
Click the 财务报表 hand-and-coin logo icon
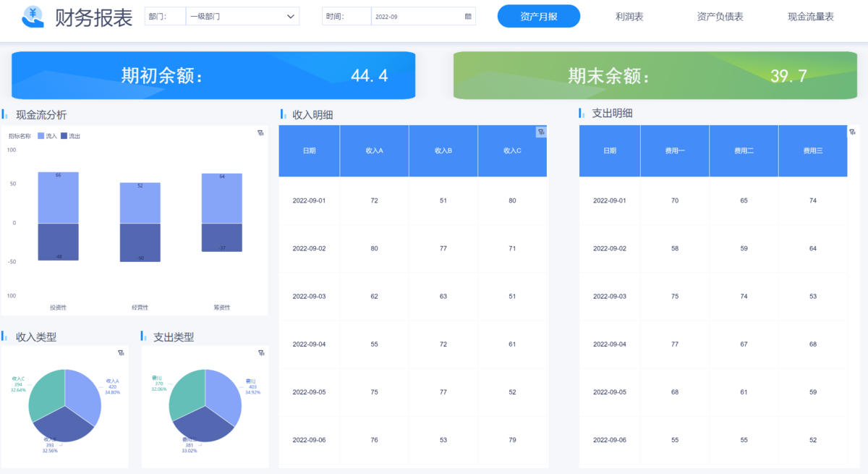(33, 16)
